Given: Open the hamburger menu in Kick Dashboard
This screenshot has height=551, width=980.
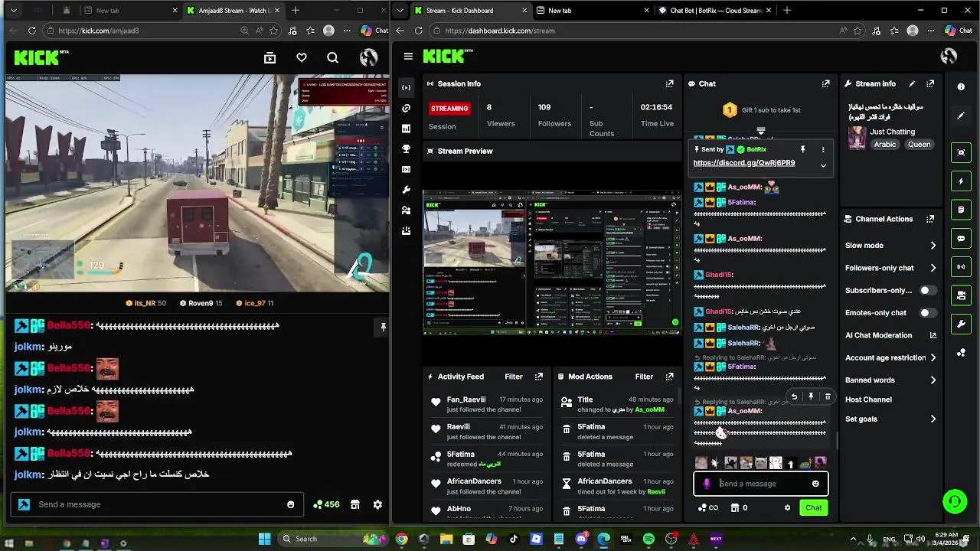Looking at the screenshot, I should 408,56.
